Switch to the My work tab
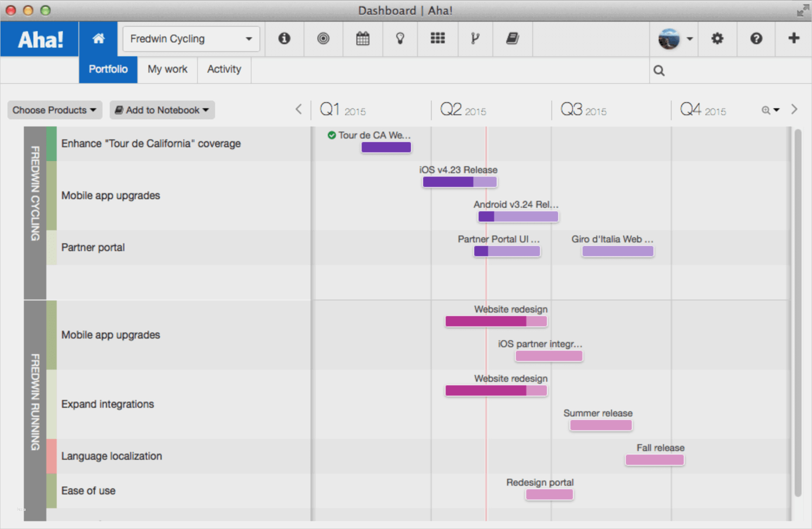The height and width of the screenshot is (529, 812). point(167,69)
